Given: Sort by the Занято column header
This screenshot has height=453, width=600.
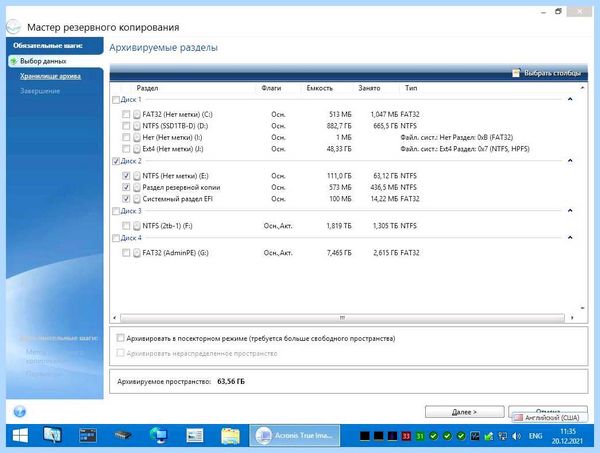Looking at the screenshot, I should pos(369,88).
